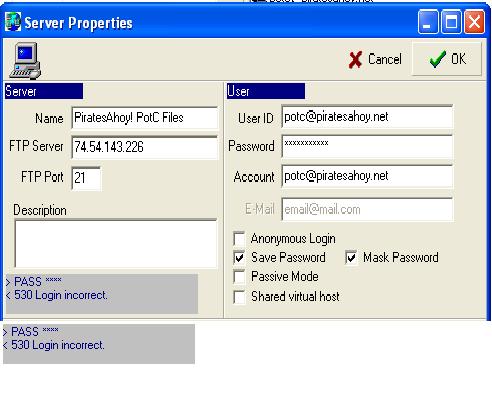This screenshot has height=399, width=492.
Task: Click the disabled E-Mail field
Action: tap(367, 209)
